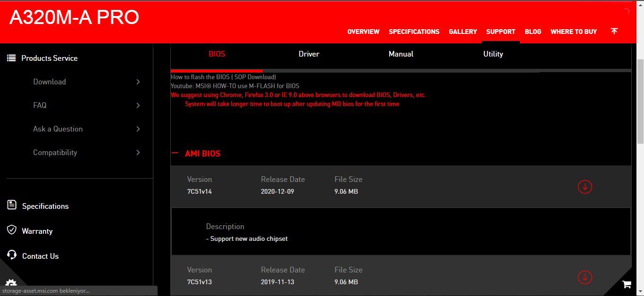Click GALLERY in the top navigation

tap(462, 32)
